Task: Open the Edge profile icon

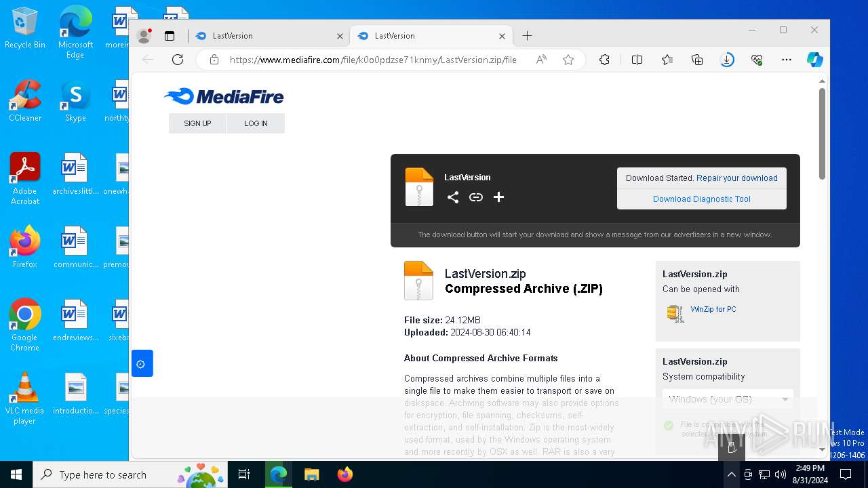Action: click(x=144, y=36)
